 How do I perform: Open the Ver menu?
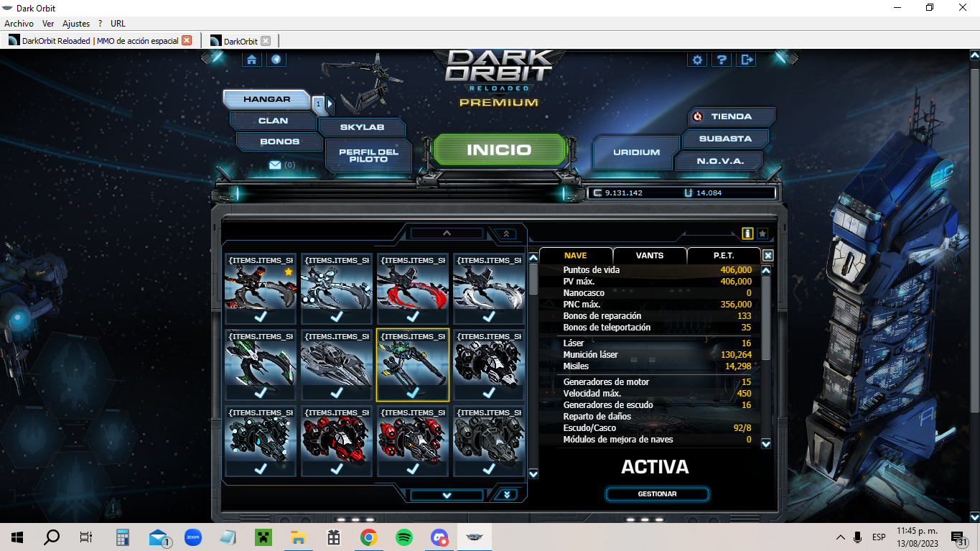click(48, 24)
